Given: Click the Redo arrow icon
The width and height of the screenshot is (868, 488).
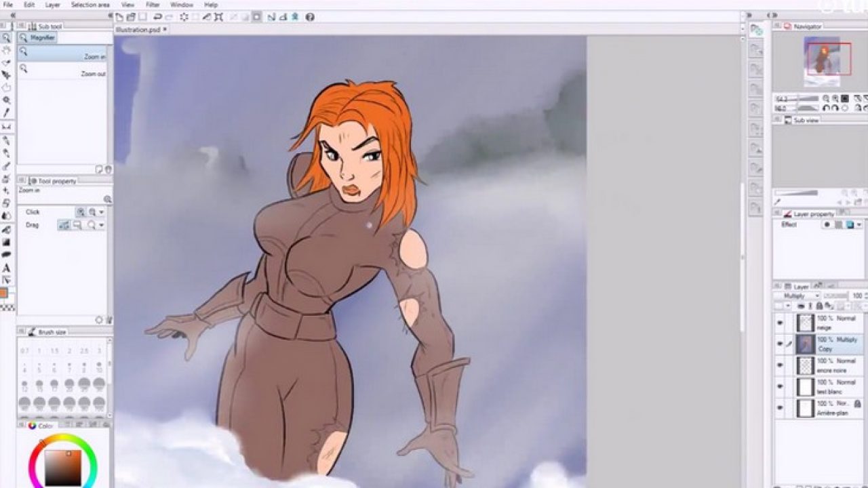Looking at the screenshot, I should coord(169,17).
